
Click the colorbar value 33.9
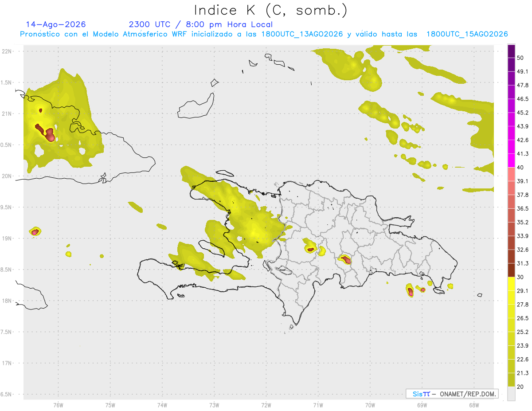pyautogui.click(x=523, y=236)
